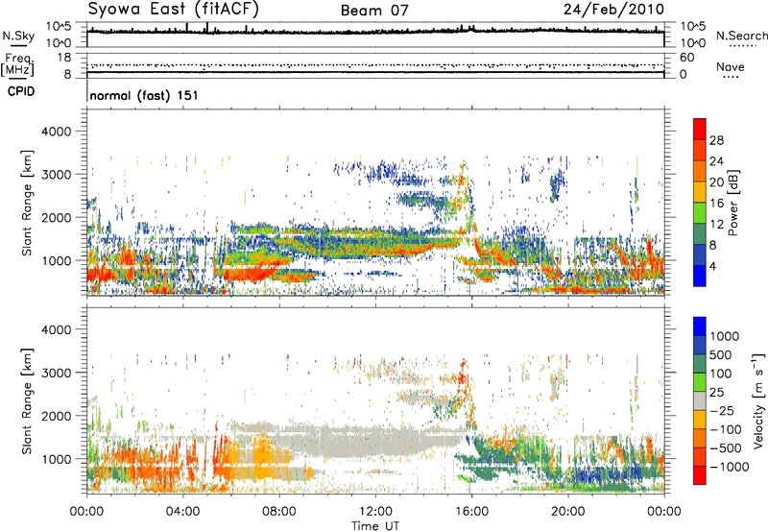768x532 pixels.
Task: Click the '08:00' time tick label
Action: pyautogui.click(x=279, y=512)
